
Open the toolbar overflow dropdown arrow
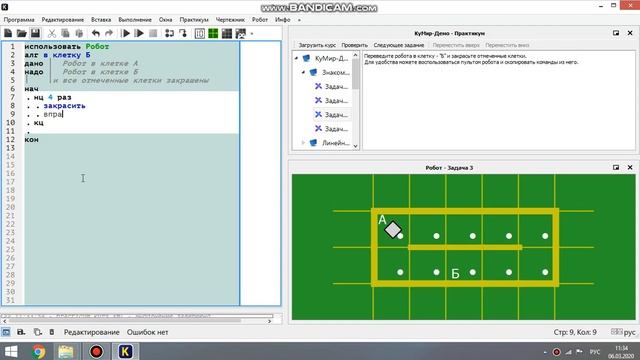[x=252, y=34]
